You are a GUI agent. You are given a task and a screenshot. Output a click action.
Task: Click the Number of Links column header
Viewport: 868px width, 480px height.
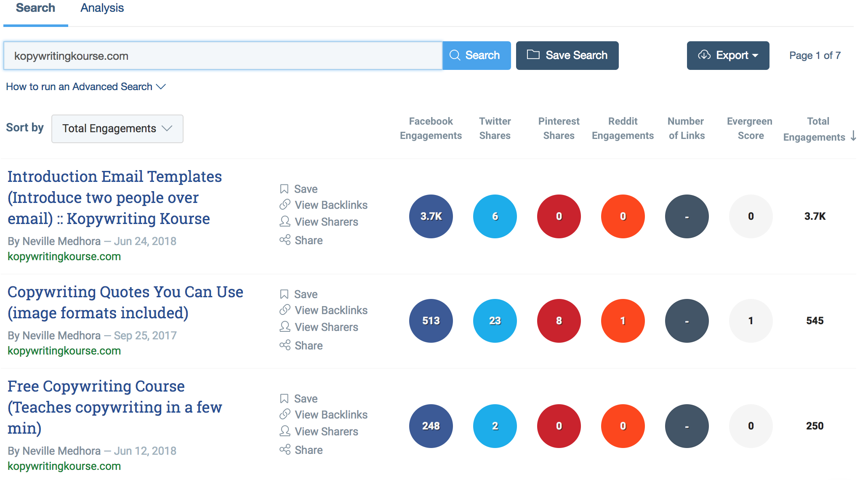[687, 128]
